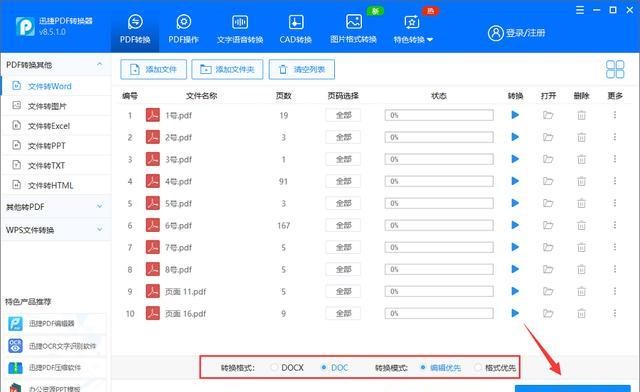This screenshot has width=640, height=392.
Task: Select 文件转TXT in sidebar
Action: pos(56,165)
